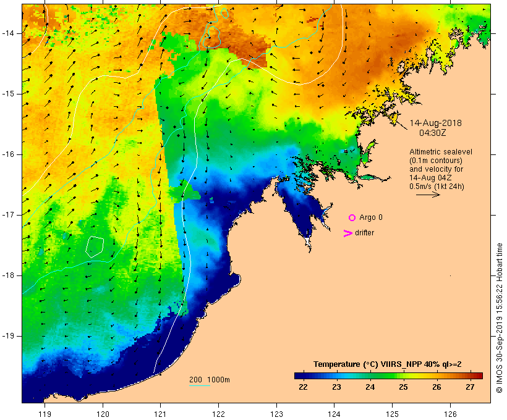Click colorbar tick label 27
Image resolution: width=507 pixels, height=420 pixels.
point(470,387)
